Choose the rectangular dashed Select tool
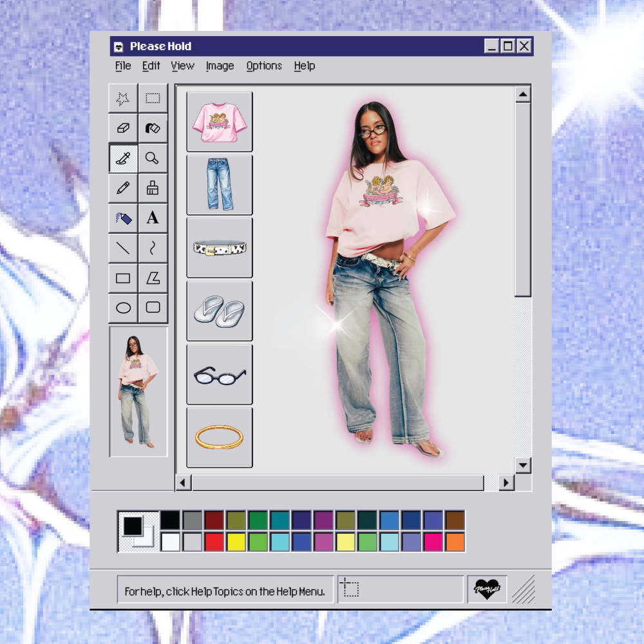644x644 pixels. point(153,99)
